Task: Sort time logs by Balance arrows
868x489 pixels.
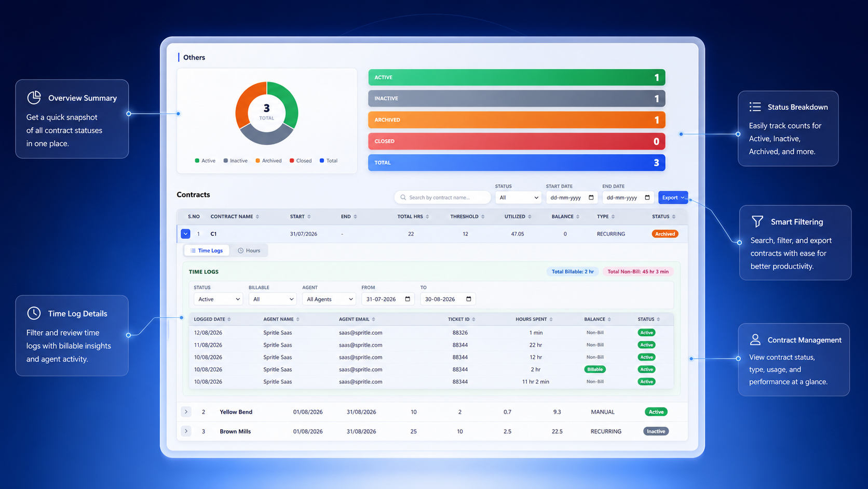Action: [x=609, y=319]
